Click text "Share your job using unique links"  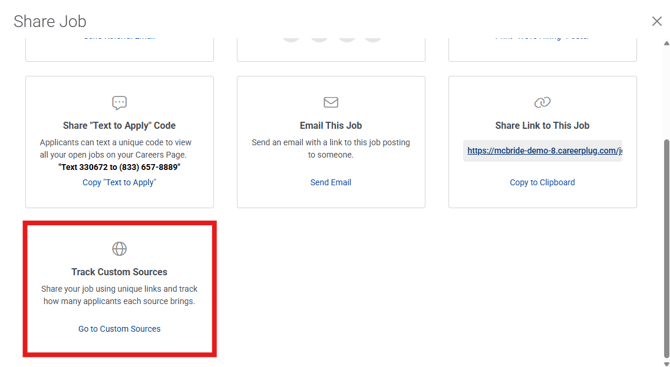pyautogui.click(x=100, y=289)
